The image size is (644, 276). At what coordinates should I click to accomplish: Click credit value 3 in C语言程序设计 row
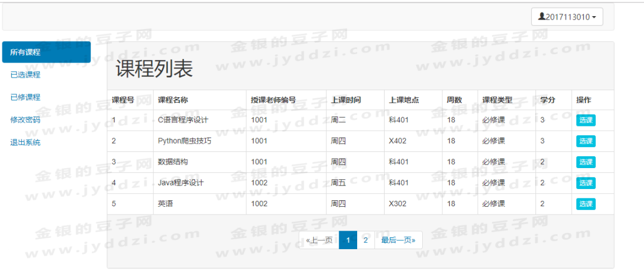pyautogui.click(x=542, y=120)
